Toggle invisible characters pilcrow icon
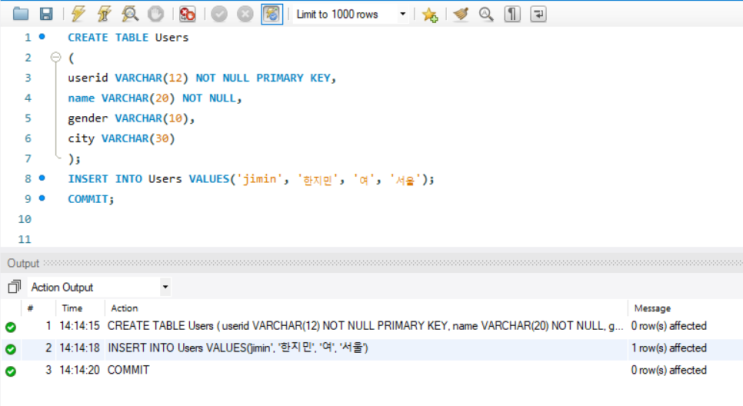The height and width of the screenshot is (406, 743). pyautogui.click(x=512, y=14)
